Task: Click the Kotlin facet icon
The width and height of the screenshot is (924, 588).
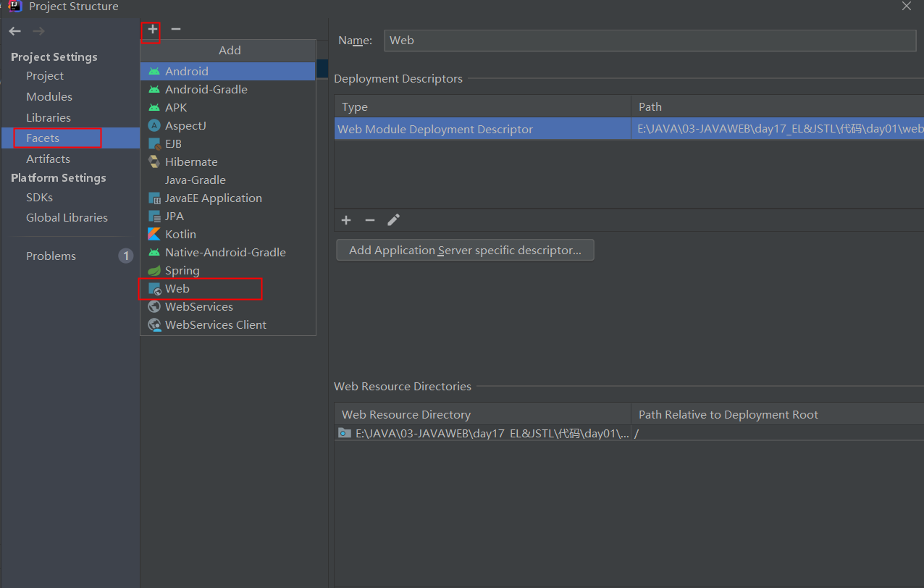Action: tap(154, 234)
